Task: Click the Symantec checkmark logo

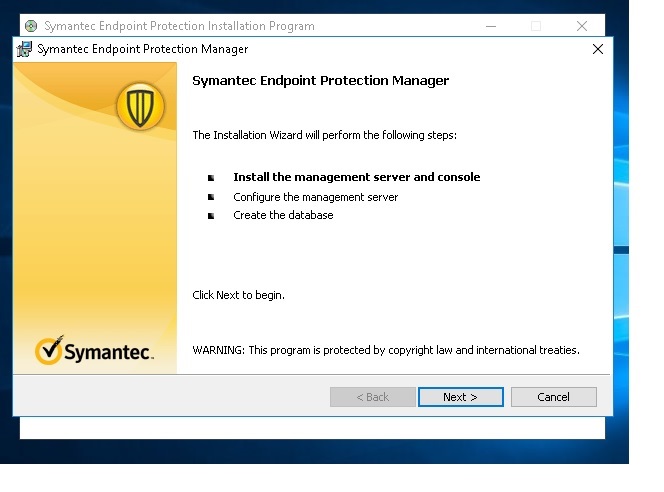Action: (x=94, y=351)
